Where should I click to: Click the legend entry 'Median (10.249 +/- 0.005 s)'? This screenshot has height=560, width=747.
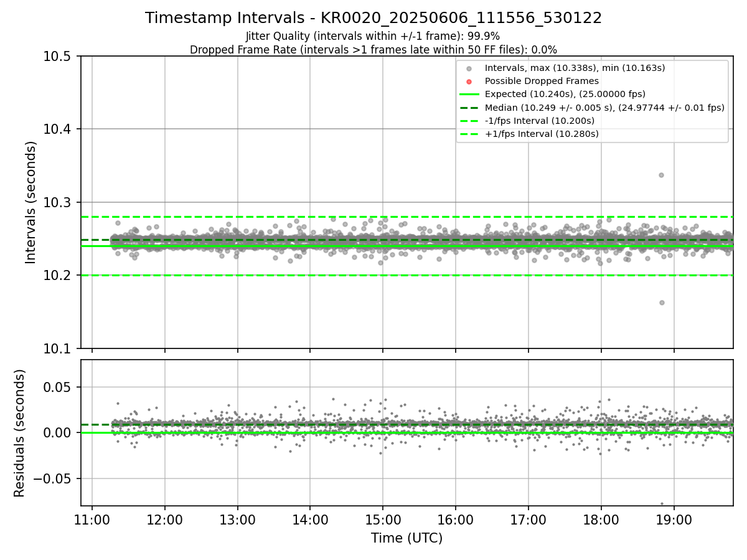pos(604,107)
